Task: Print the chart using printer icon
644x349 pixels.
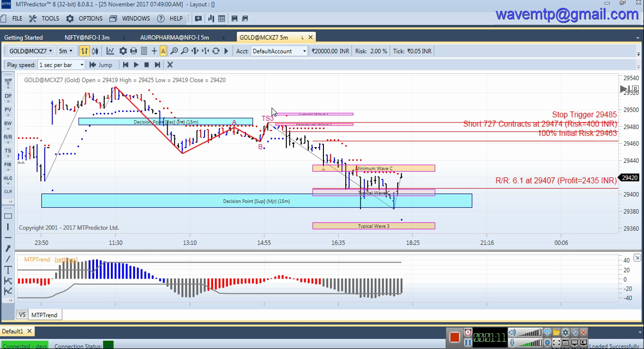Action: pos(134,51)
